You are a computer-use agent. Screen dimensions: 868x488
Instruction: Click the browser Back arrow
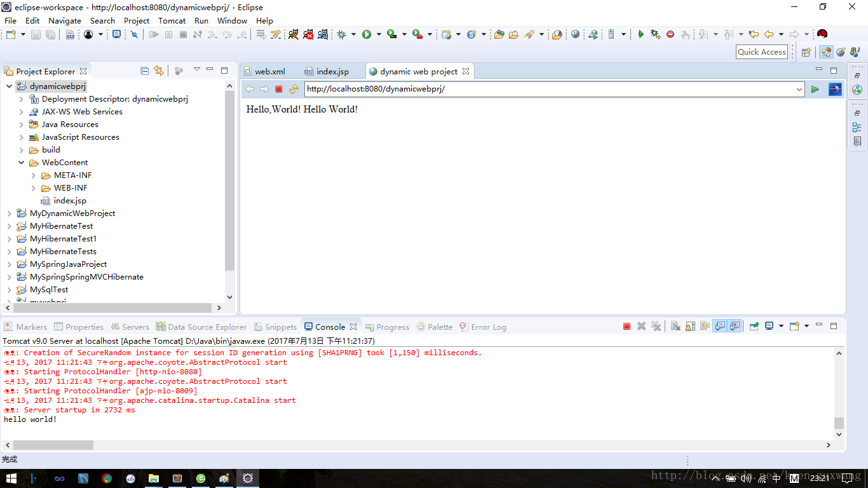250,89
